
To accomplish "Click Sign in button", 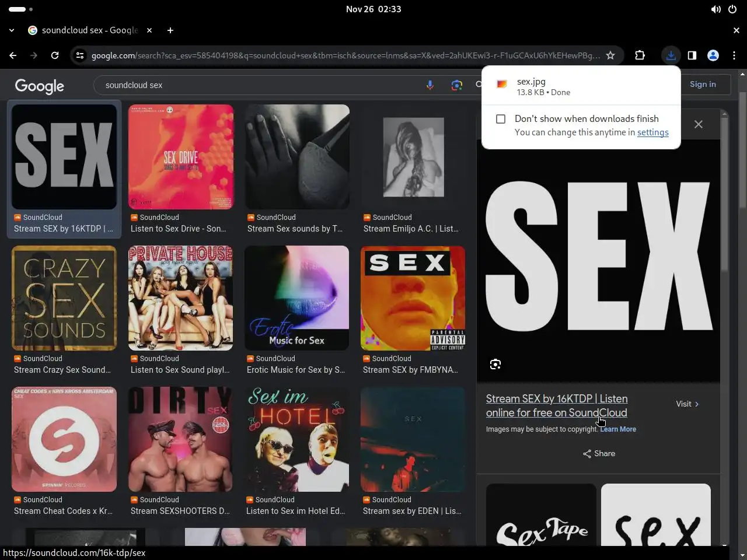I will coord(703,84).
